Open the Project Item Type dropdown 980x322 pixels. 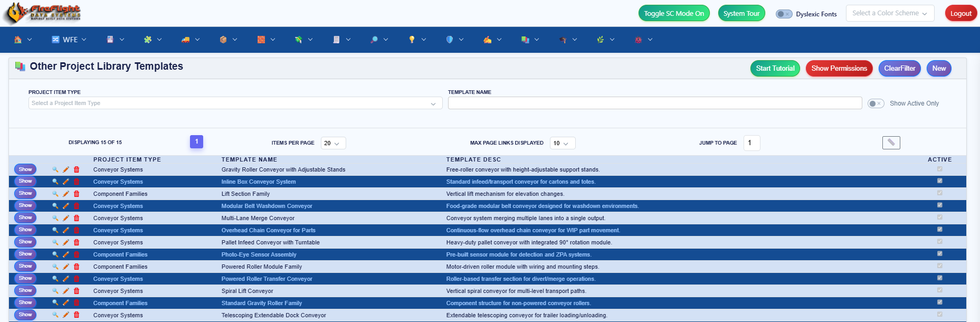click(235, 103)
